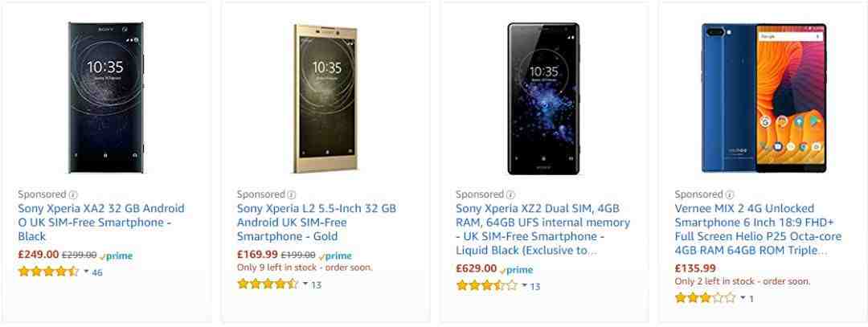Click the blue Vernee MIX 2 phone image

[764, 97]
